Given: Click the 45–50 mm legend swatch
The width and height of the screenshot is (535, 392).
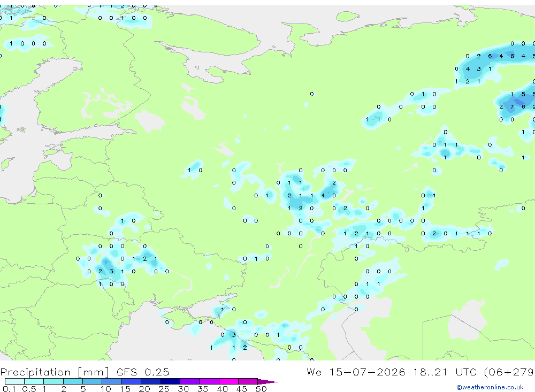Looking at the screenshot, I should coord(248,381).
